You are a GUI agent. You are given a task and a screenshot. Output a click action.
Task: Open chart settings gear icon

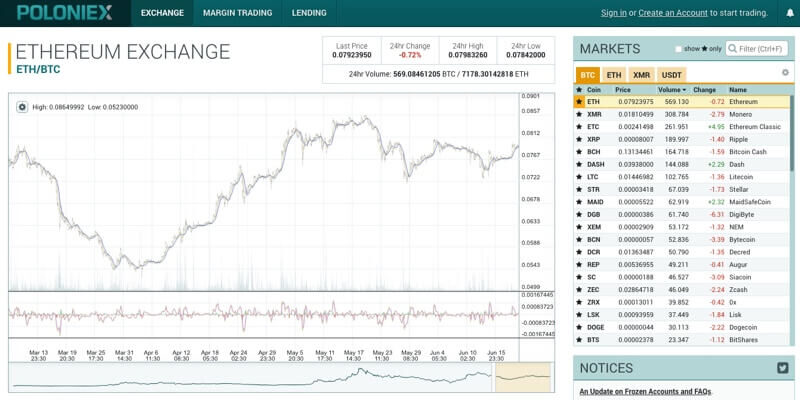22,107
